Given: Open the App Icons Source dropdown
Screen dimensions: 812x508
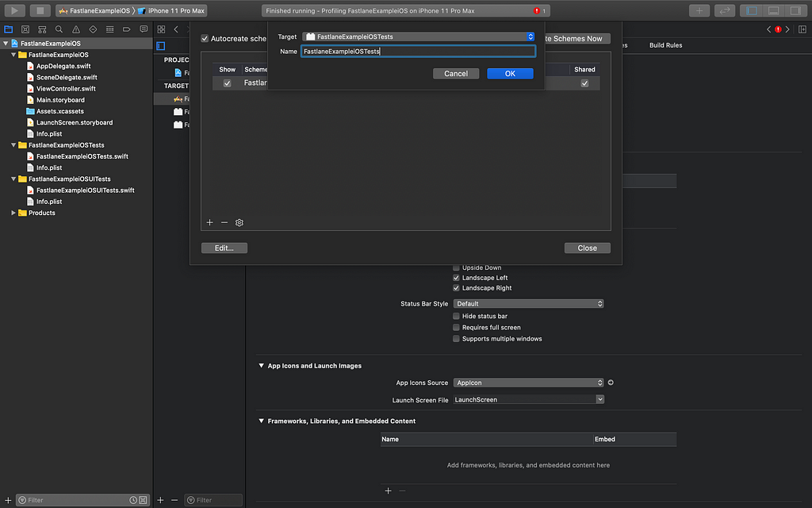Looking at the screenshot, I should (x=529, y=383).
